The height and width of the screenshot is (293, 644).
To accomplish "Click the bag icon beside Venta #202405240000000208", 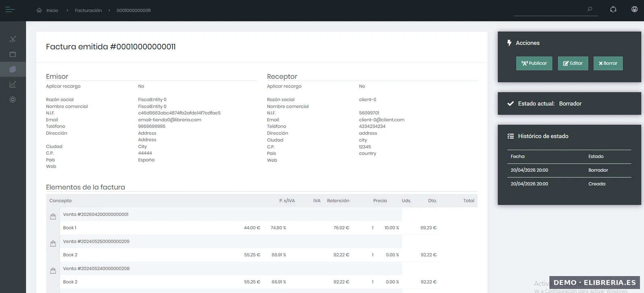I will (x=53, y=270).
